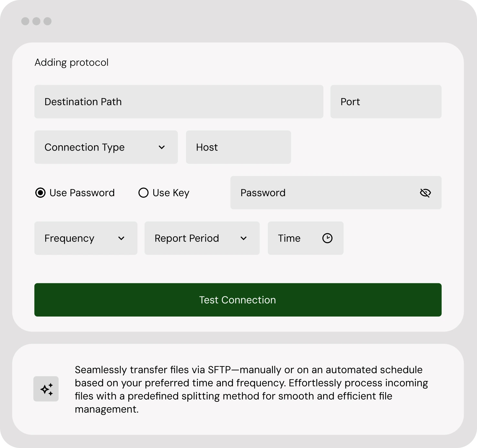Click the Host input field
Viewport: 477px width, 448px height.
click(238, 147)
